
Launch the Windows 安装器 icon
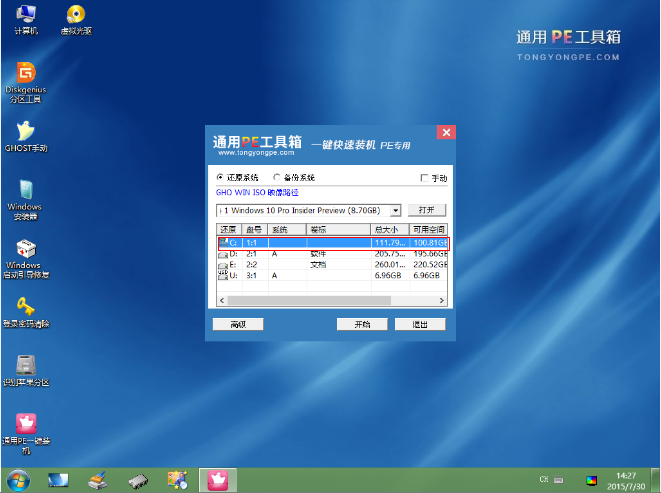pos(25,200)
